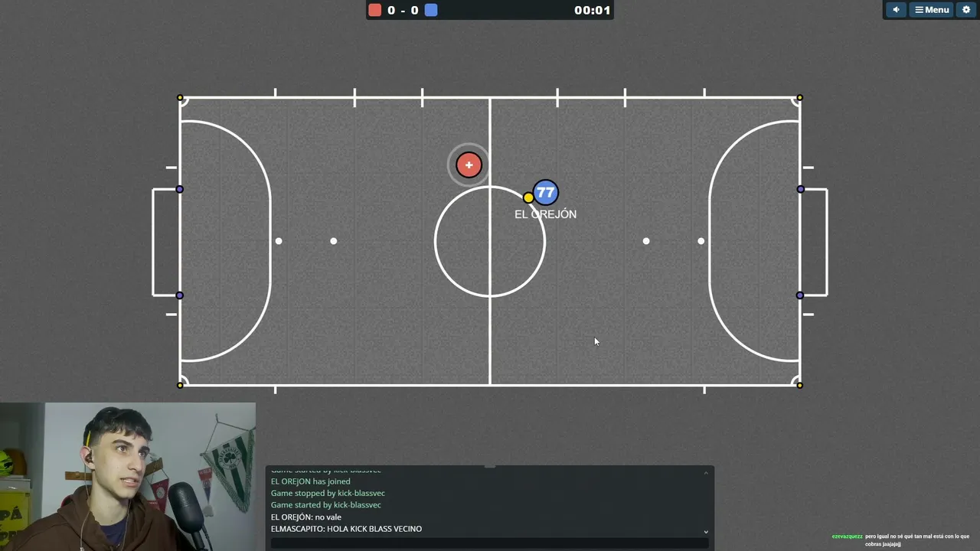
Task: Click the EL OREJÓN player name label
Action: coord(545,214)
